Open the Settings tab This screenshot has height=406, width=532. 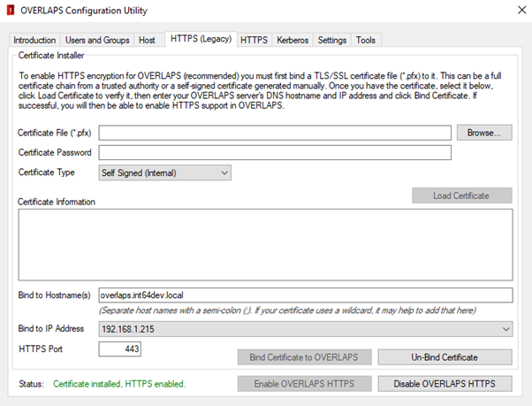pos(332,40)
